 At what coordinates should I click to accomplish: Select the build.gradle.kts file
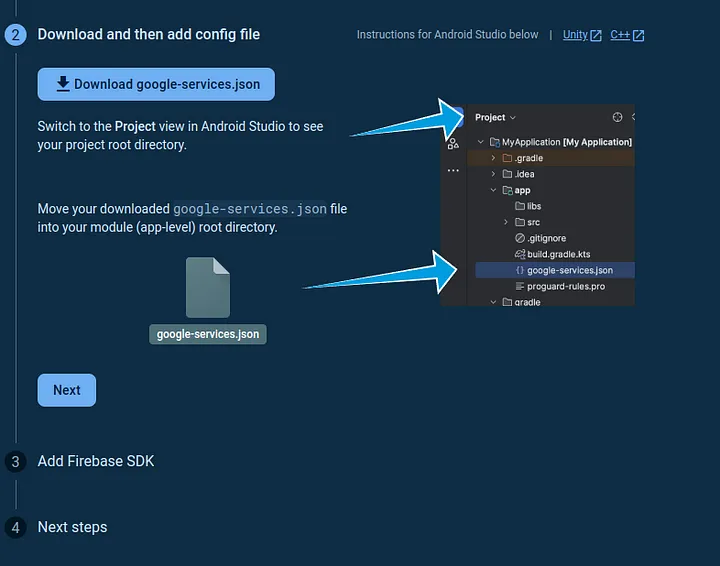(x=552, y=254)
